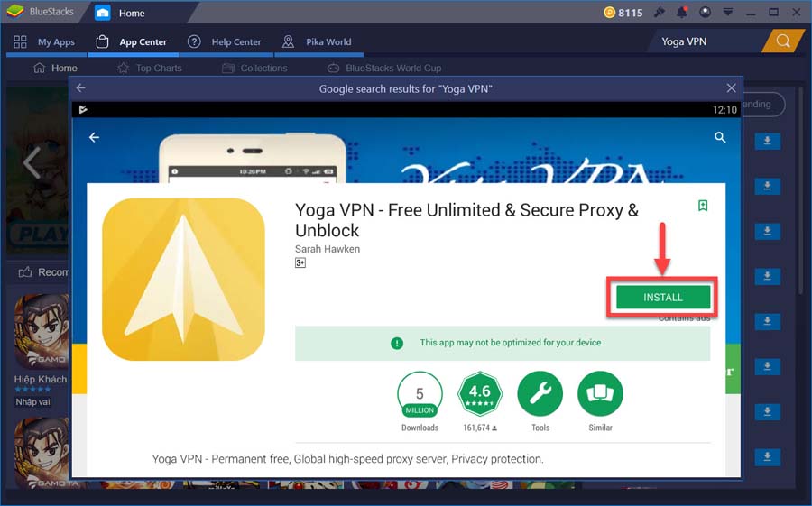The width and height of the screenshot is (812, 506).
Task: Click the Recommended thumbs-up icon
Action: (25, 271)
